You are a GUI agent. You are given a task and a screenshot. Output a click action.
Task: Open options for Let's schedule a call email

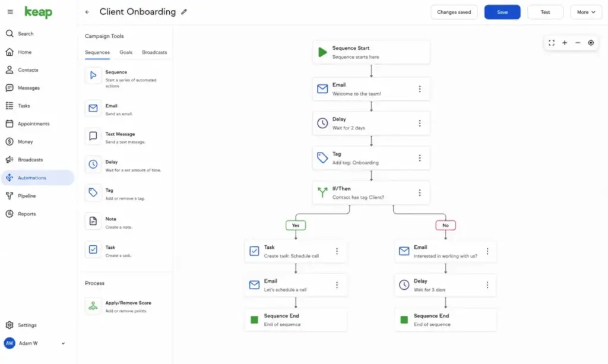point(337,285)
